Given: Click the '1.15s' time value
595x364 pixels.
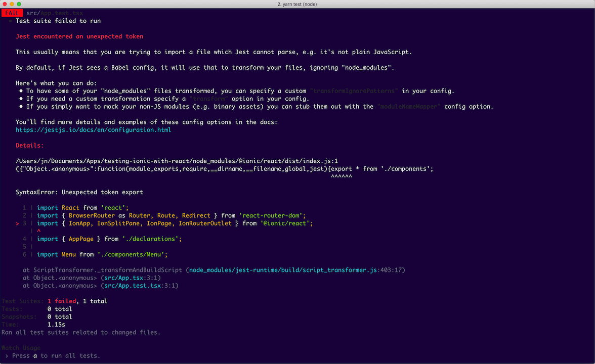Looking at the screenshot, I should (56, 325).
